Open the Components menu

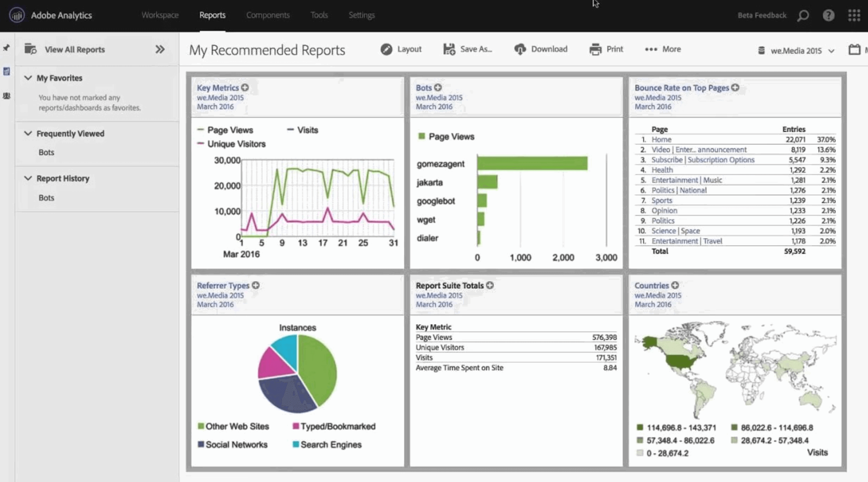268,15
